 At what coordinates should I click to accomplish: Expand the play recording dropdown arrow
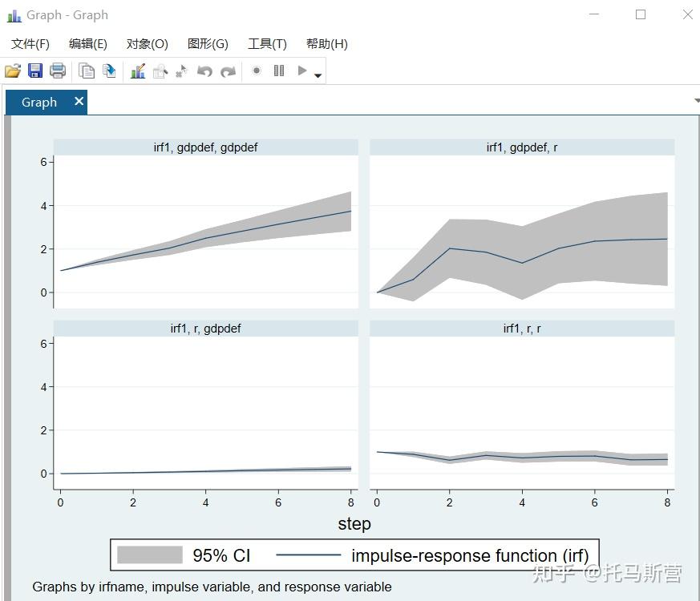[x=318, y=75]
